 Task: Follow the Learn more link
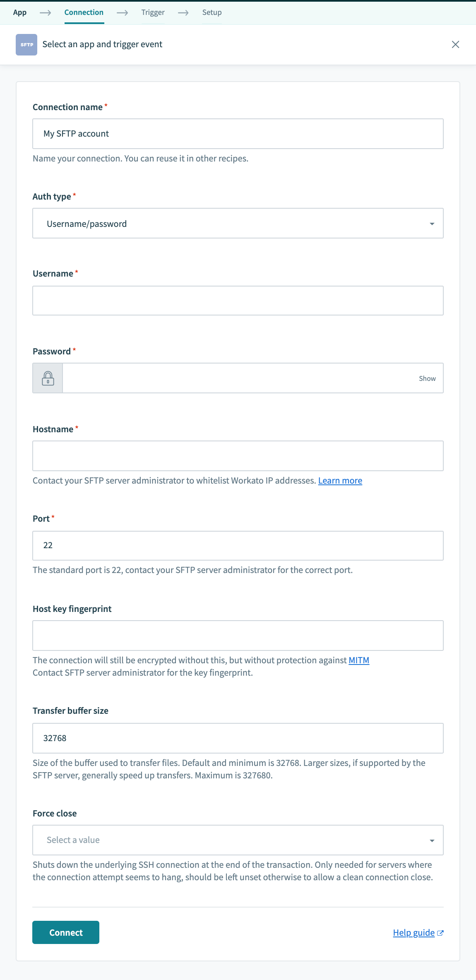(340, 481)
